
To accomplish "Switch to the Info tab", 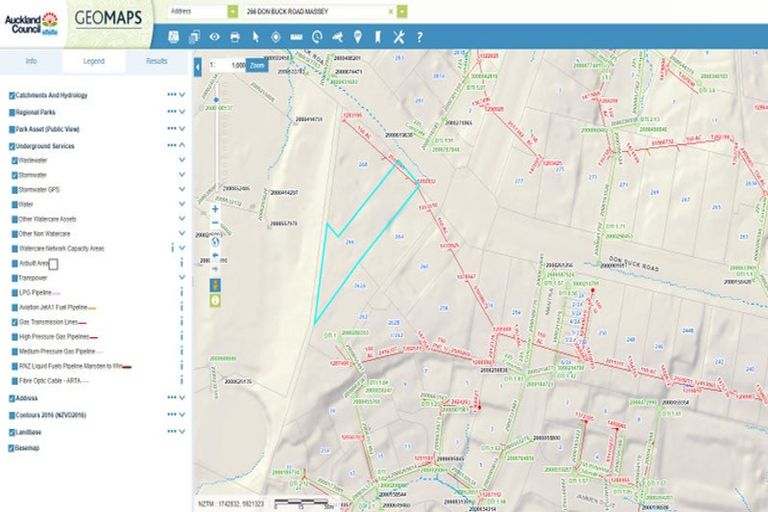I will (31, 61).
